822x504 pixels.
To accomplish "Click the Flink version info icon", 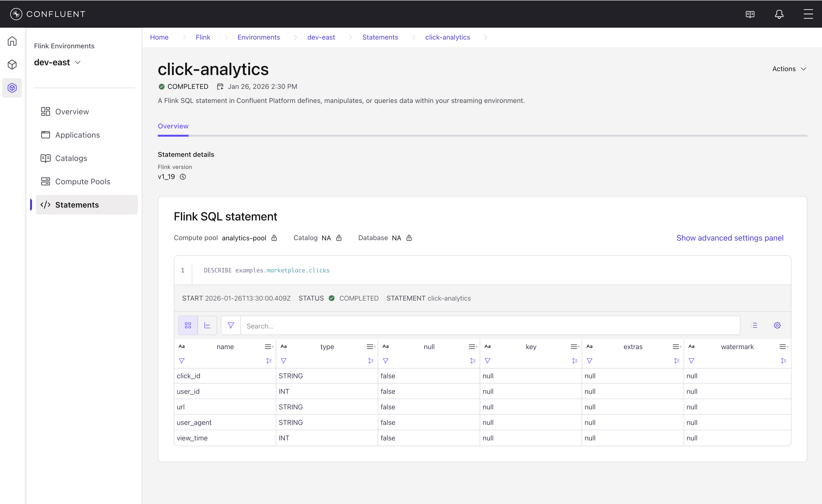I will pyautogui.click(x=183, y=177).
